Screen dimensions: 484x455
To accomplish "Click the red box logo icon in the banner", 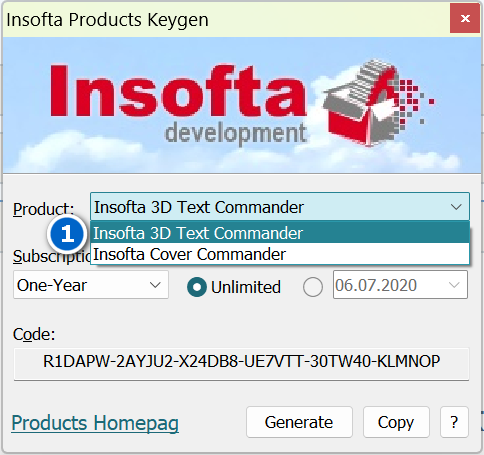I will [378, 103].
